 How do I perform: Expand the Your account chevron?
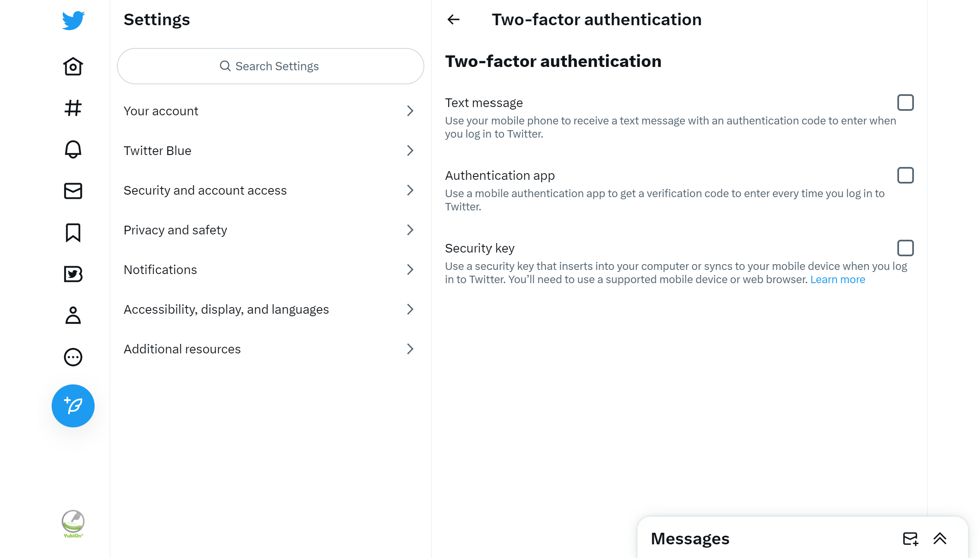click(410, 111)
